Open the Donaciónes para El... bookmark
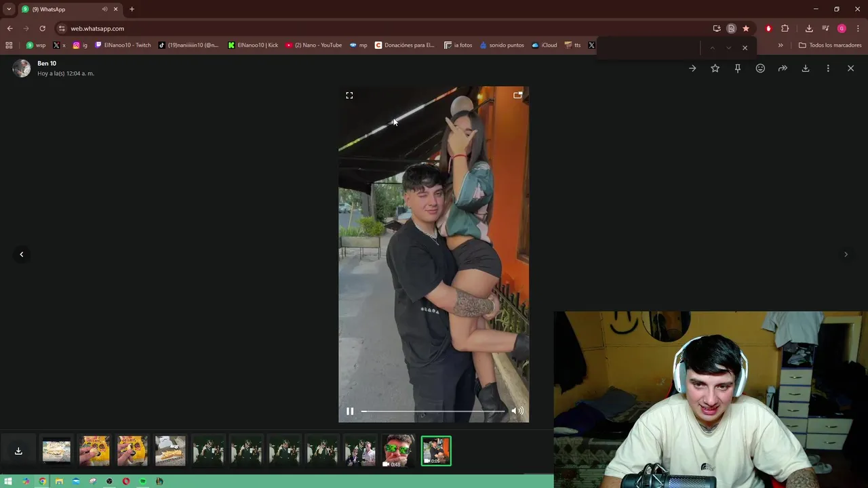The width and height of the screenshot is (868, 488). click(x=405, y=45)
